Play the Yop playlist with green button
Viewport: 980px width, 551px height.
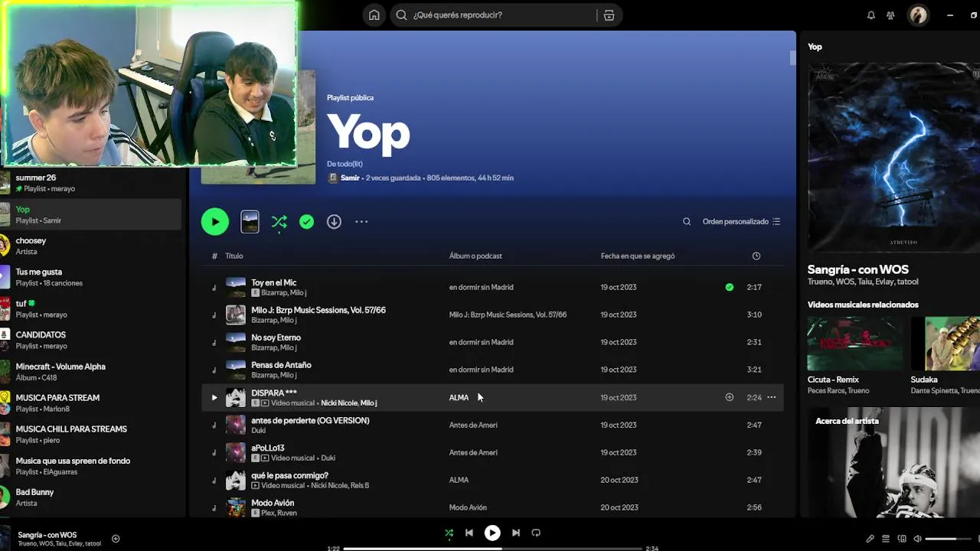tap(215, 222)
